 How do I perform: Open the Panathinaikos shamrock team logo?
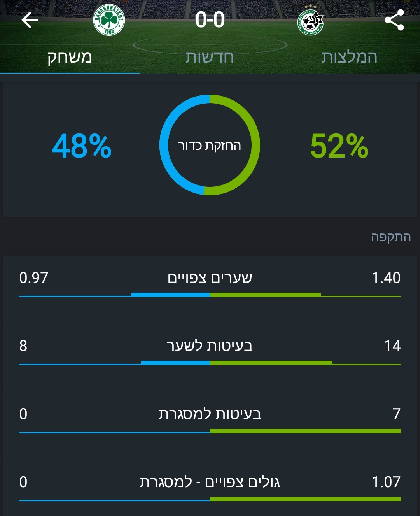coord(109,20)
